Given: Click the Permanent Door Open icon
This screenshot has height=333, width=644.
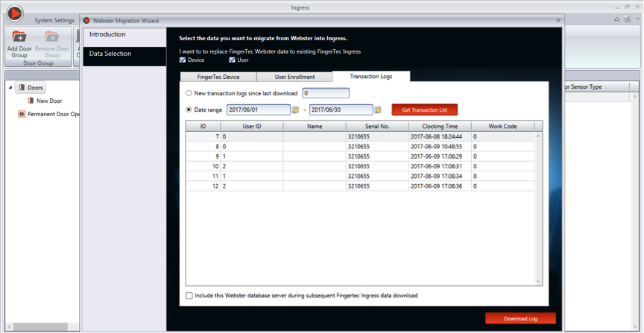Looking at the screenshot, I should click(22, 114).
